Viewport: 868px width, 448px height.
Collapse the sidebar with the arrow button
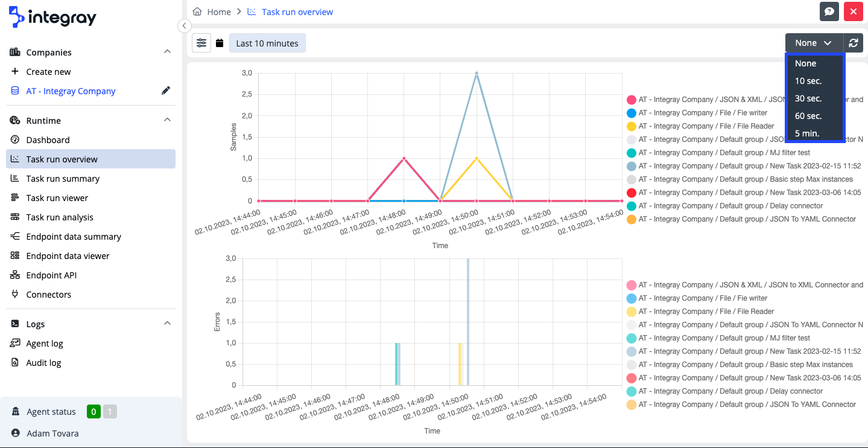pyautogui.click(x=185, y=25)
